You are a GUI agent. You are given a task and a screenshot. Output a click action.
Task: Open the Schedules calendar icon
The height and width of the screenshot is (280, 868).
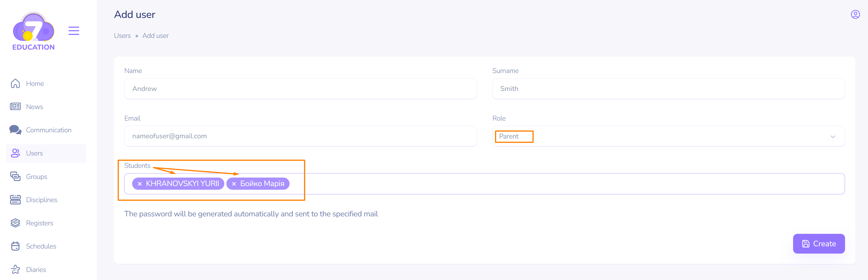pyautogui.click(x=15, y=246)
